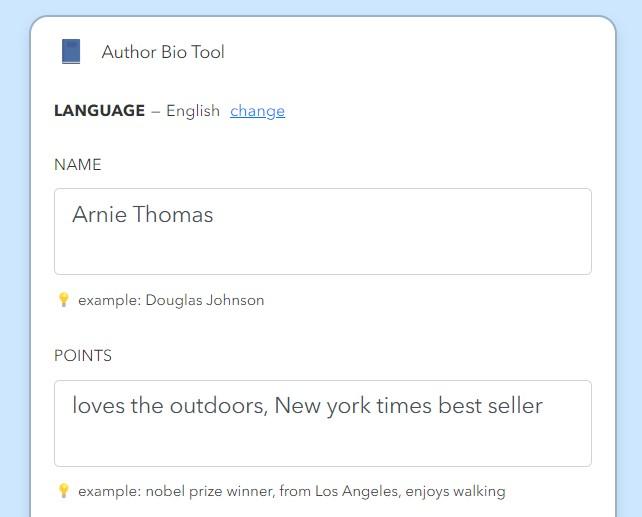Open the language change link
Viewport: 642px width, 517px height.
(x=257, y=111)
